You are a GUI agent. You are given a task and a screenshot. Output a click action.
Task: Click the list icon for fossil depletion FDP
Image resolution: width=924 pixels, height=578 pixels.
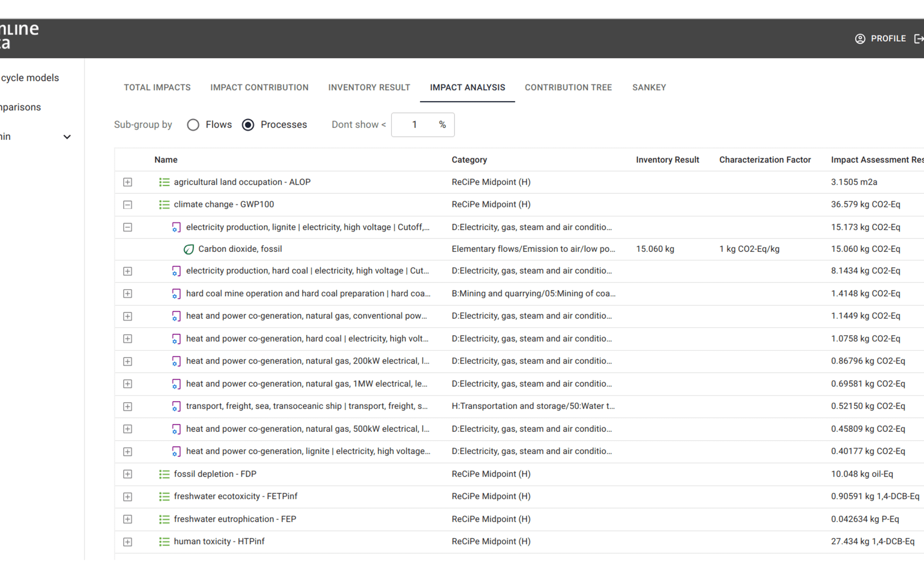(164, 474)
